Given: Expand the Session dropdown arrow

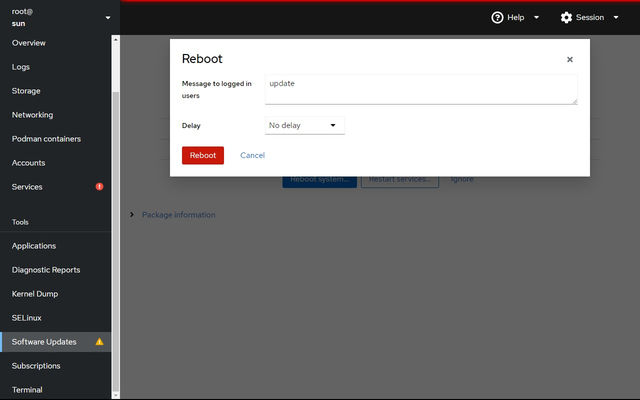Looking at the screenshot, I should pos(616,18).
